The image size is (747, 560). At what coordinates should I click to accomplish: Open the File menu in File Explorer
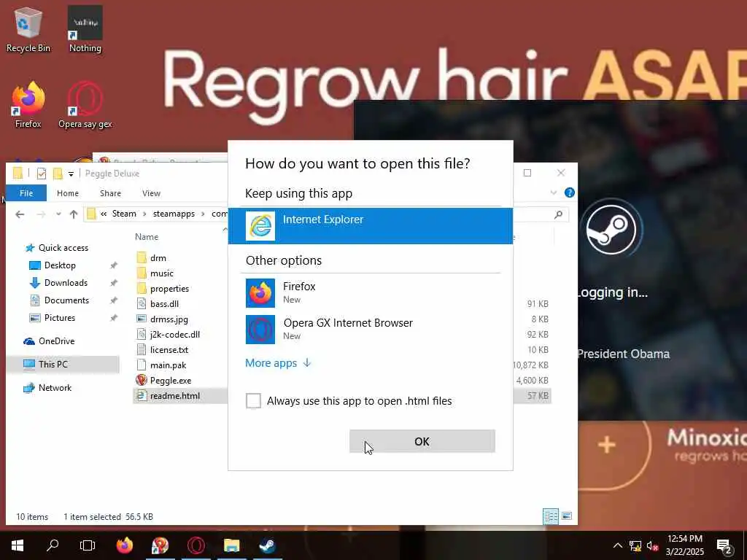point(26,192)
